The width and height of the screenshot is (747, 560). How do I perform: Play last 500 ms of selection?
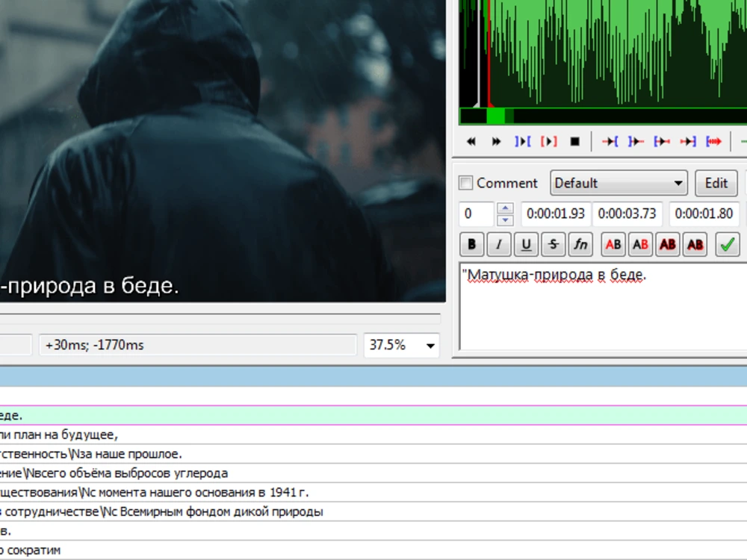pos(688,141)
